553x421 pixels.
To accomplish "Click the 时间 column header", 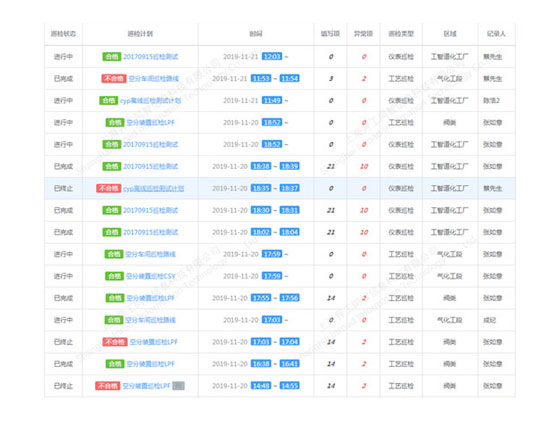I will pos(256,34).
